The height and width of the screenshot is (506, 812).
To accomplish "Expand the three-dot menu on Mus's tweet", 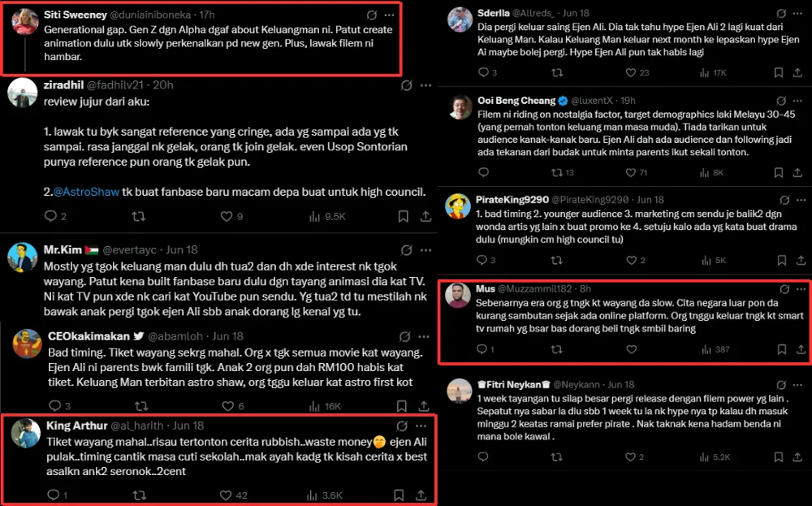I will [800, 289].
